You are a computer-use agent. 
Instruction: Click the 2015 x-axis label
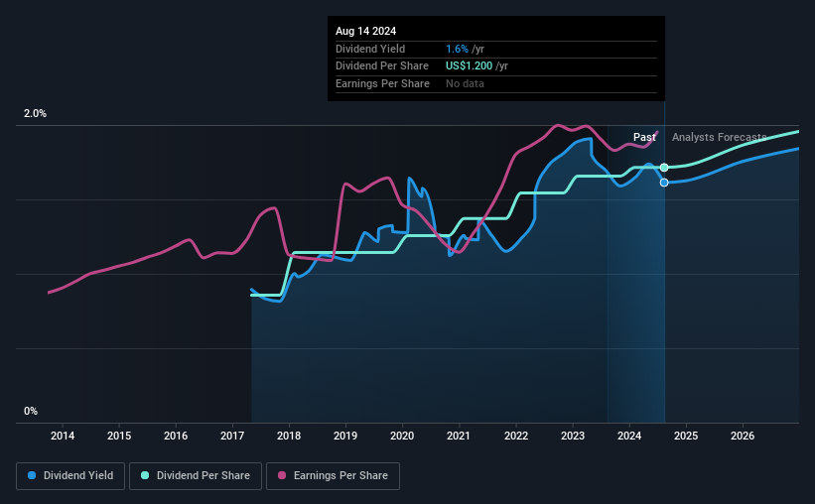[x=119, y=436]
